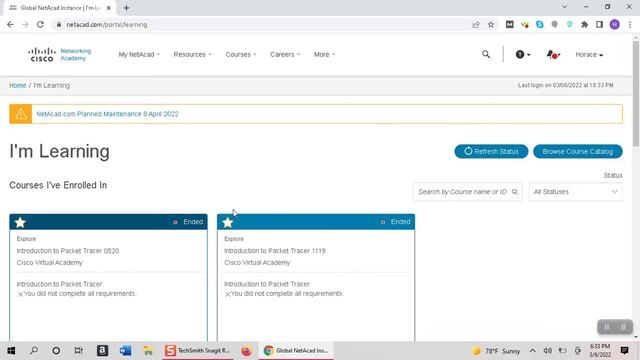The height and width of the screenshot is (360, 640).
Task: Open the notifications bell icon
Action: (553, 54)
